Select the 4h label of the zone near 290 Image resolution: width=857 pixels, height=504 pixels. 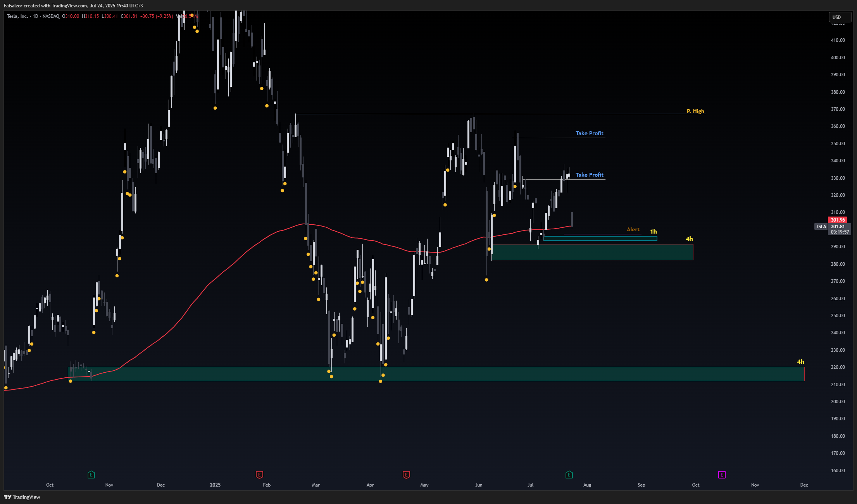pos(689,239)
